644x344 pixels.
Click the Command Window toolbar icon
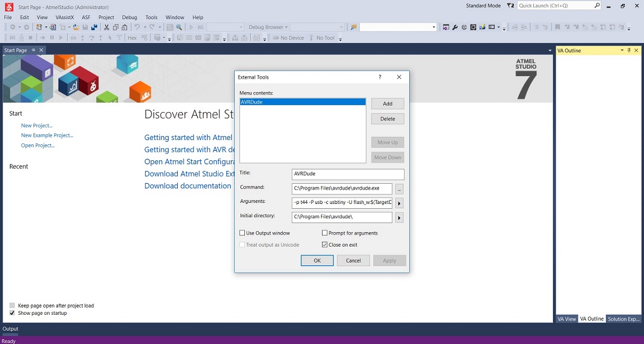coord(491,27)
